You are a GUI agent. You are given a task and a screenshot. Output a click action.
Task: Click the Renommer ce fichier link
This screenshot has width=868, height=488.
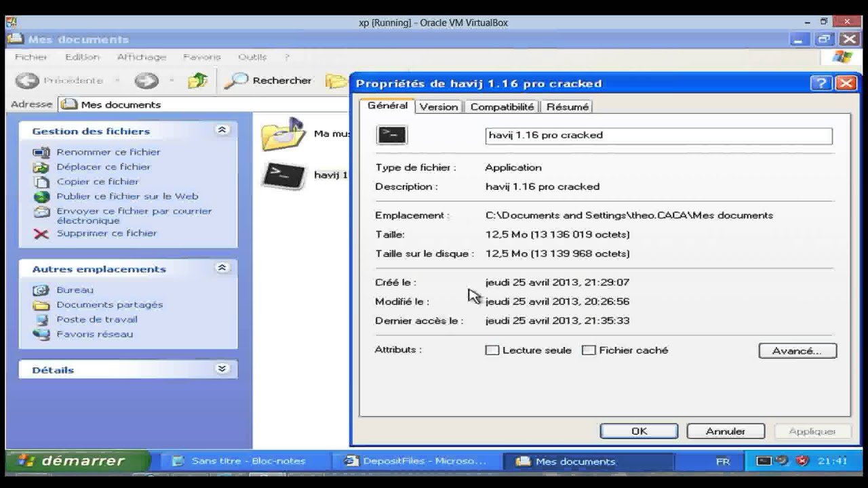108,152
